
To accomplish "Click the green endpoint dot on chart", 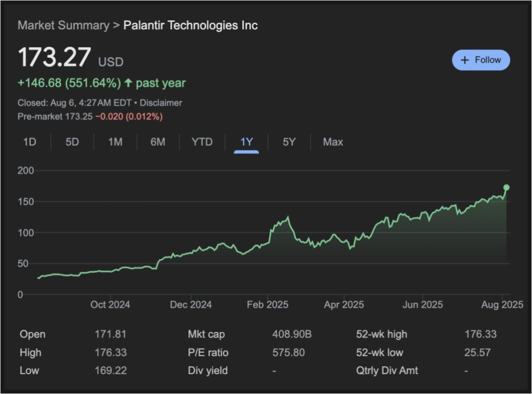I will pyautogui.click(x=506, y=188).
